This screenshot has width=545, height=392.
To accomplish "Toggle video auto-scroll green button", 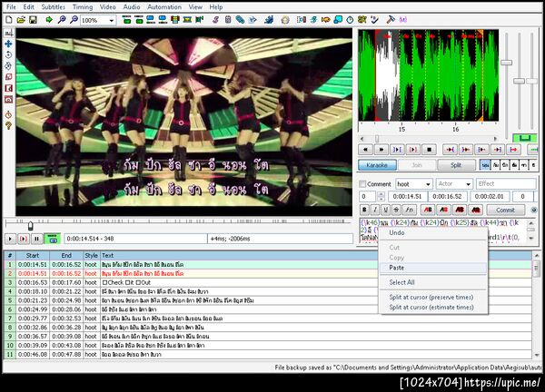I will 53,239.
